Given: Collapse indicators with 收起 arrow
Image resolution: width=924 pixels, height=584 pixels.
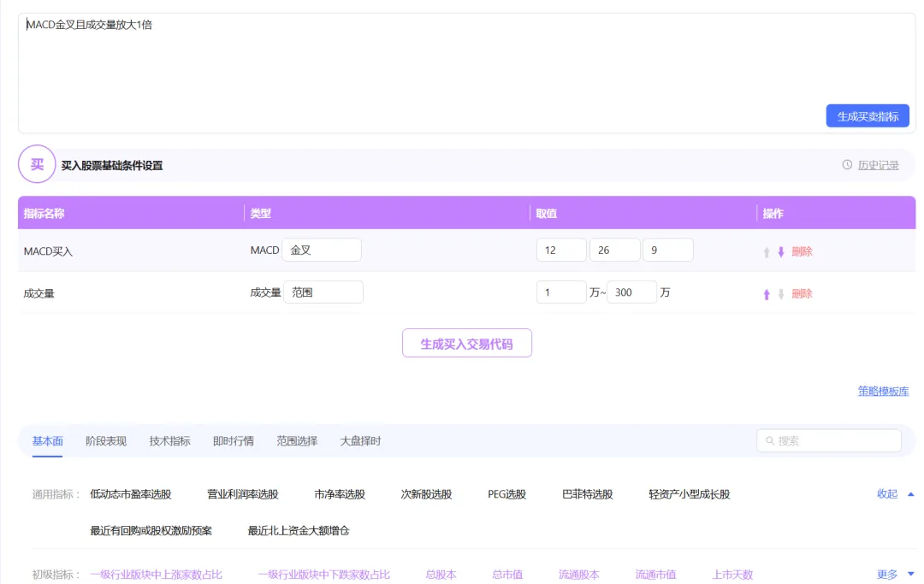Looking at the screenshot, I should pyautogui.click(x=911, y=494).
